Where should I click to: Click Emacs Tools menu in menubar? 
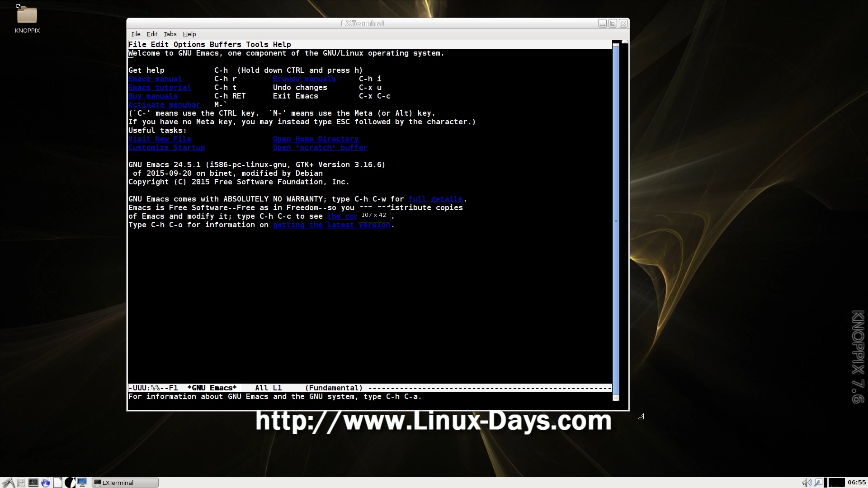point(257,44)
